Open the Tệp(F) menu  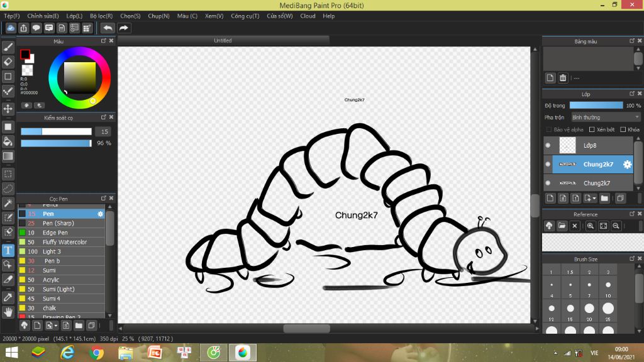(x=12, y=16)
